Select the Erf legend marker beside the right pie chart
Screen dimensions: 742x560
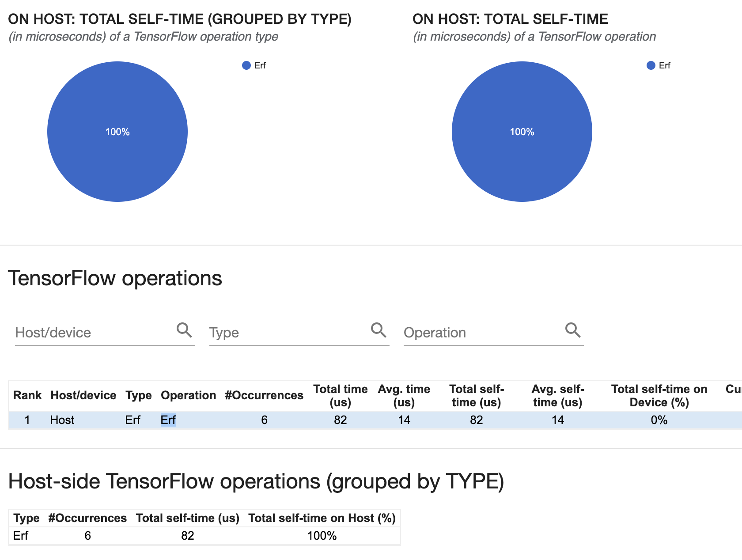651,65
